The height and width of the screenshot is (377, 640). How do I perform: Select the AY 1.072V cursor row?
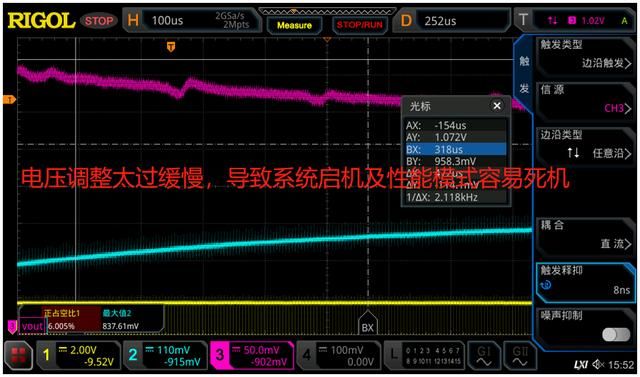(x=456, y=137)
